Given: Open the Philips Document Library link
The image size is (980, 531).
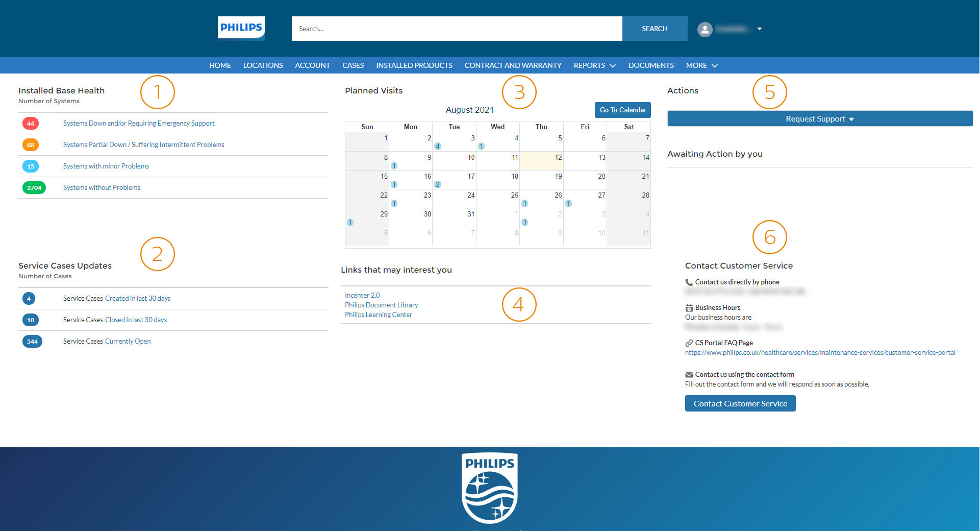Looking at the screenshot, I should pyautogui.click(x=381, y=305).
